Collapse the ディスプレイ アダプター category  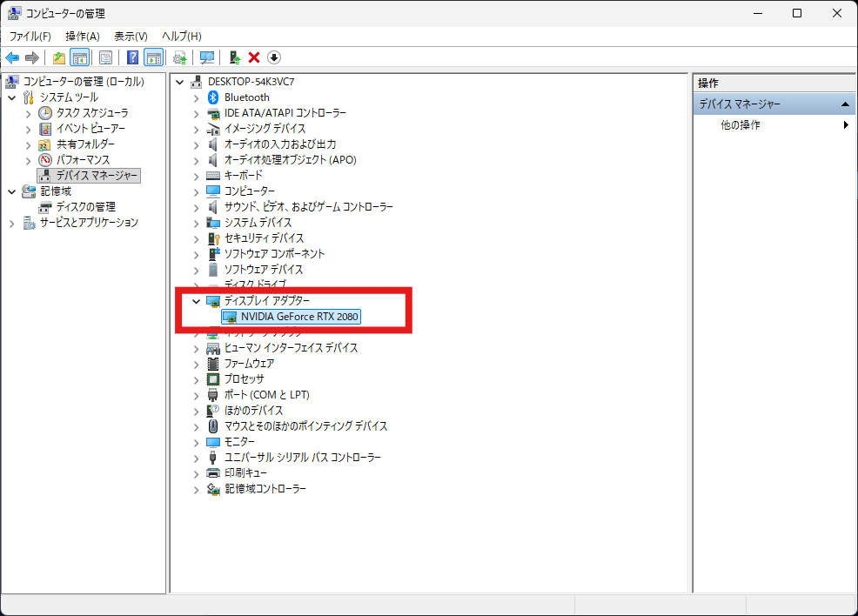click(x=196, y=301)
